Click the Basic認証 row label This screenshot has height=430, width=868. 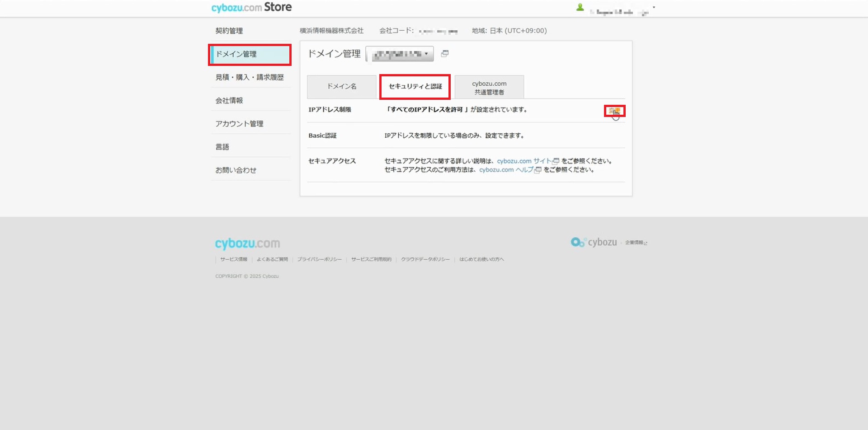pyautogui.click(x=322, y=136)
